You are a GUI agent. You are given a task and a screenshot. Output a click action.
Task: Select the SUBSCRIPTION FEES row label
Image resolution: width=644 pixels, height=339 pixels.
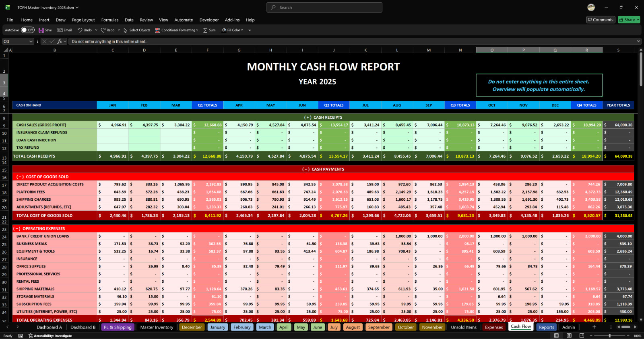55,304
